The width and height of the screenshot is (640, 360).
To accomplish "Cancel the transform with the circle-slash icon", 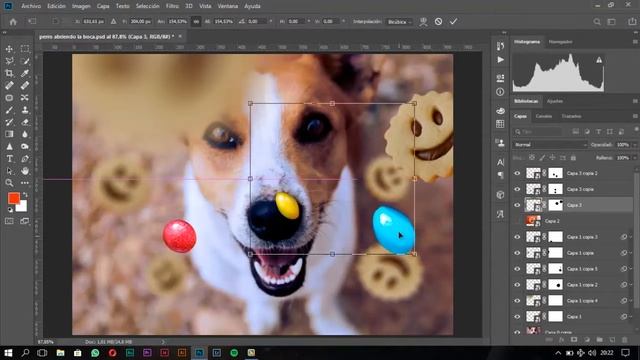I will 438,22.
